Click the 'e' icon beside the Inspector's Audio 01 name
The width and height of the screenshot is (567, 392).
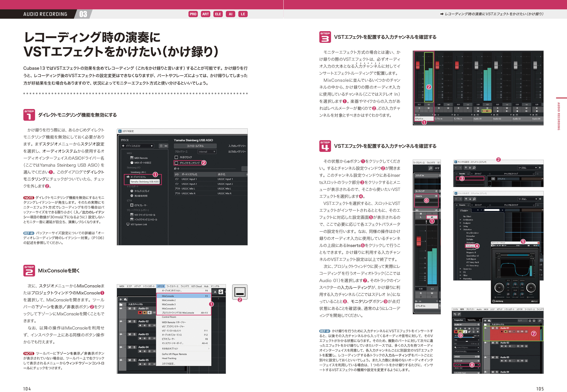[x=478, y=324]
